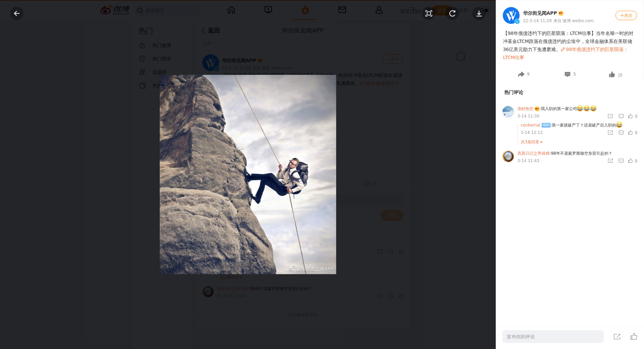The width and height of the screenshot is (644, 349).
Task: Click the rock climber photo
Action: (x=248, y=174)
